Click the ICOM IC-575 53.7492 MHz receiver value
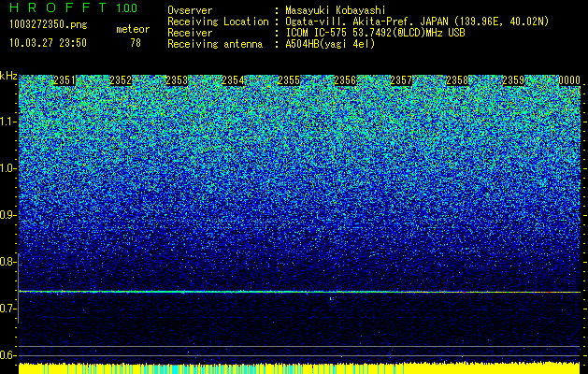Image resolution: width=588 pixels, height=374 pixels. pyautogui.click(x=375, y=33)
